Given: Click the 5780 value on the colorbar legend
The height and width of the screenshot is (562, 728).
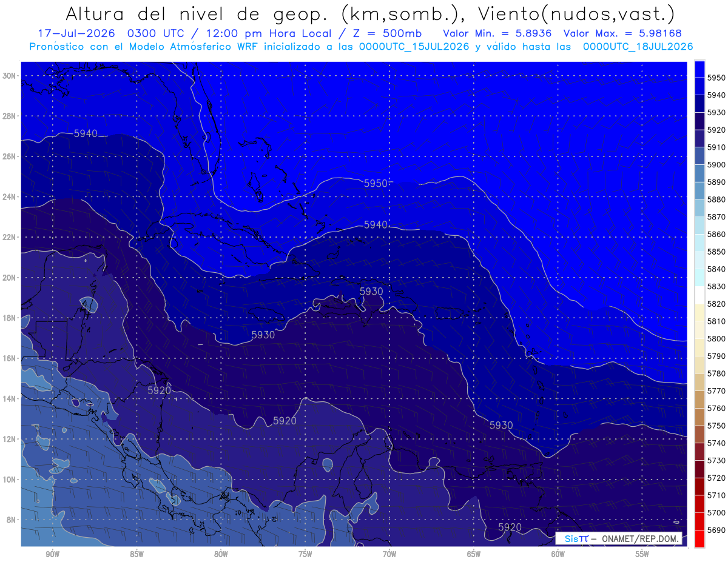Looking at the screenshot, I should pyautogui.click(x=716, y=373).
